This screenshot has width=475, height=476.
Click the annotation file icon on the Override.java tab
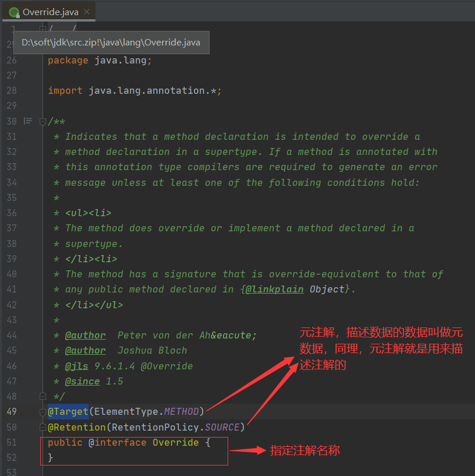pyautogui.click(x=13, y=11)
